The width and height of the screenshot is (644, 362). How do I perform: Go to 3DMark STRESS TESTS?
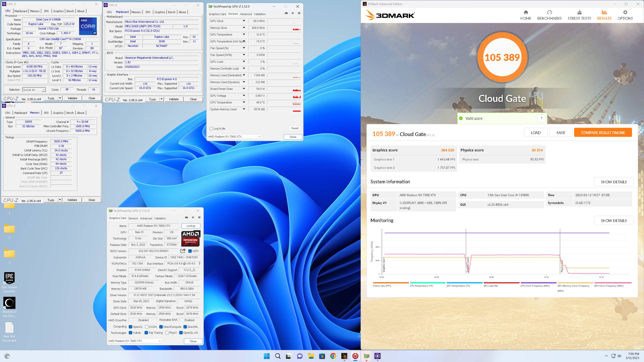[x=579, y=15]
